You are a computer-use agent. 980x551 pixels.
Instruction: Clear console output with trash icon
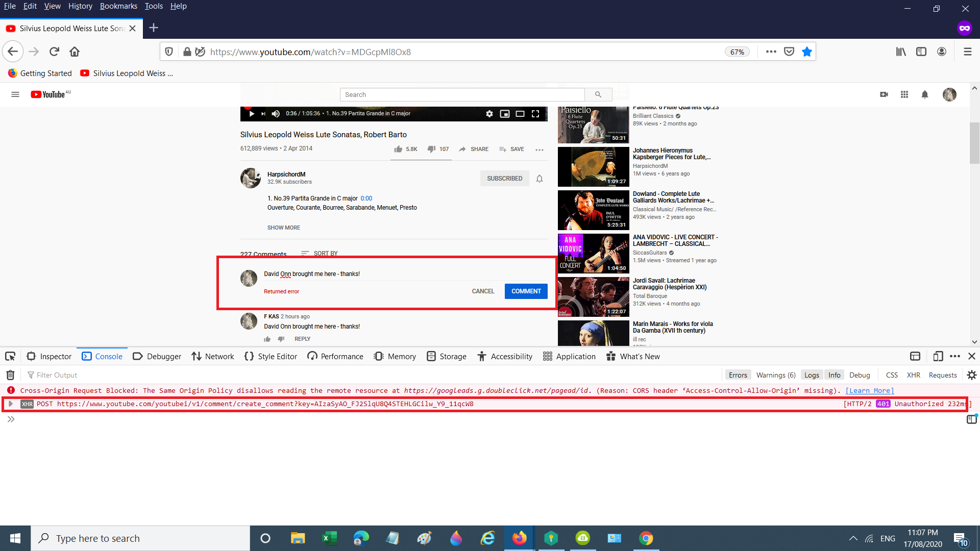click(x=10, y=375)
